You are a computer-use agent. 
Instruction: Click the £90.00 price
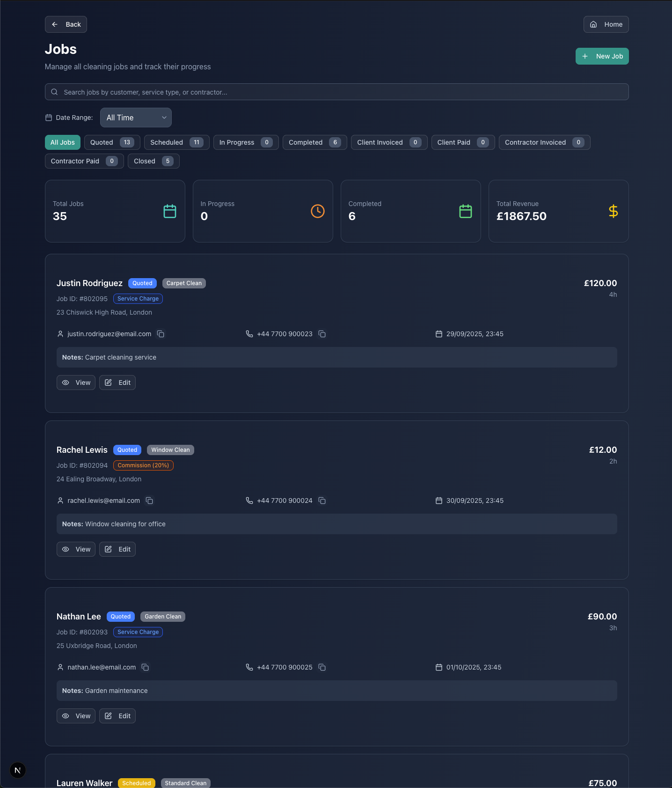click(602, 617)
